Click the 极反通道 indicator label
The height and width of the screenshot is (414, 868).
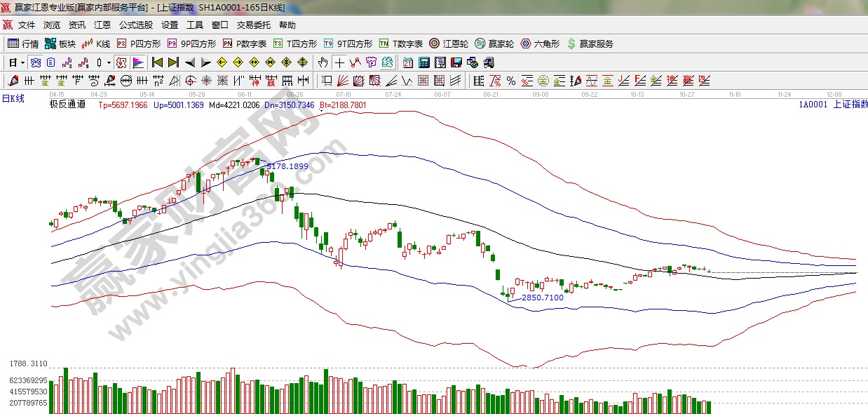[x=67, y=105]
